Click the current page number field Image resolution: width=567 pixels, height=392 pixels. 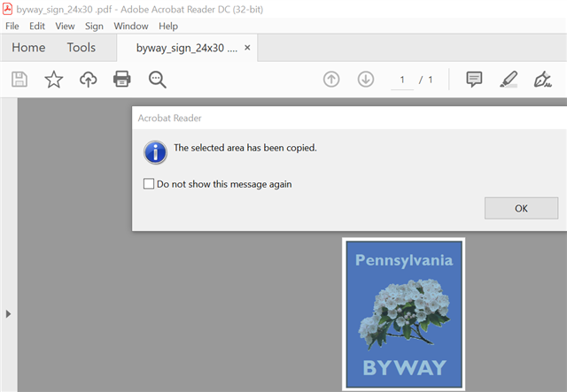pos(402,80)
